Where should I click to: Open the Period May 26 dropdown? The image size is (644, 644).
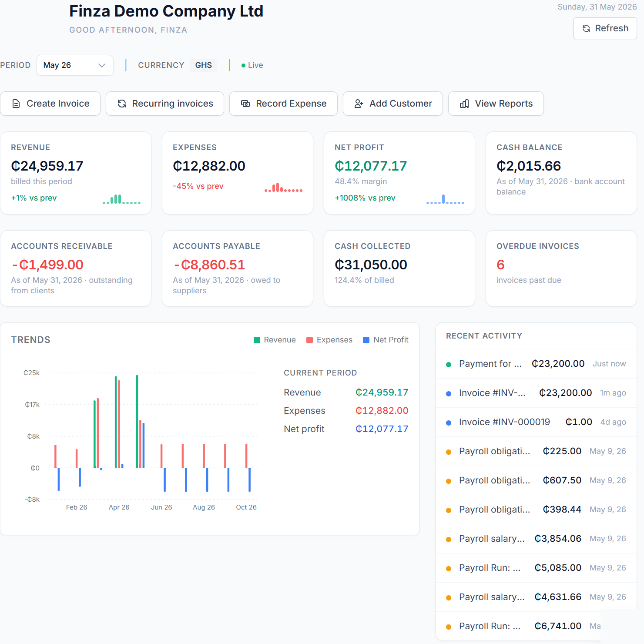point(75,65)
